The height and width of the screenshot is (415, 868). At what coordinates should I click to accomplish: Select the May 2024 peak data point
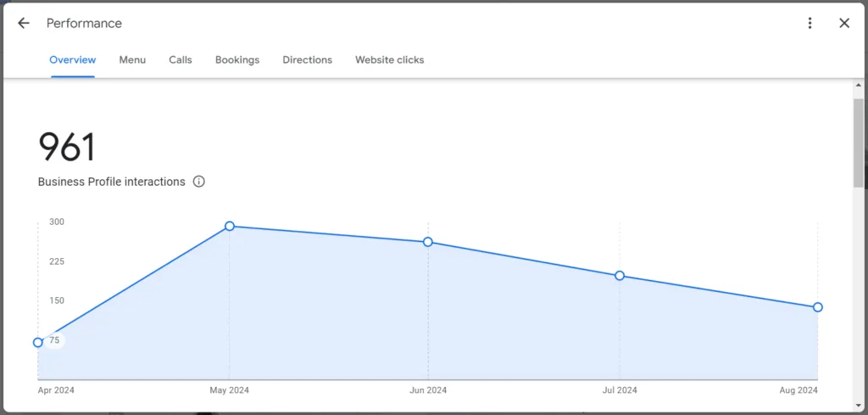[230, 226]
